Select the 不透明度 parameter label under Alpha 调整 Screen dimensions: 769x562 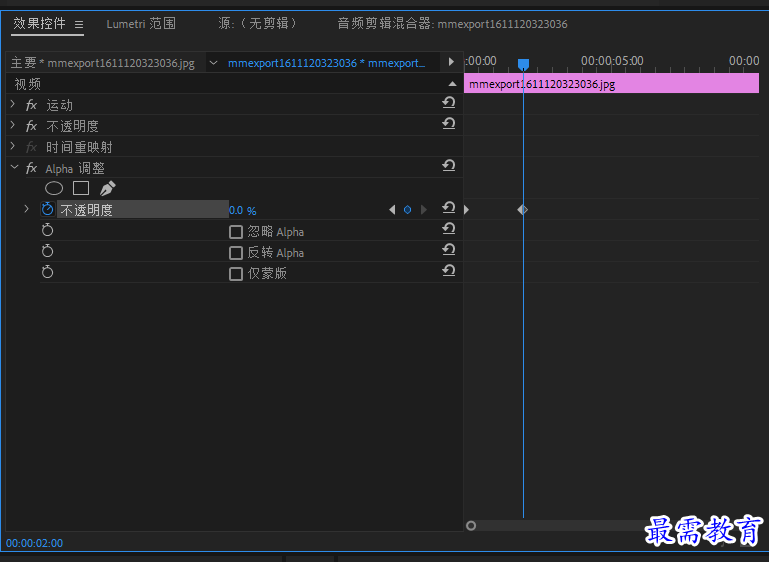[86, 210]
